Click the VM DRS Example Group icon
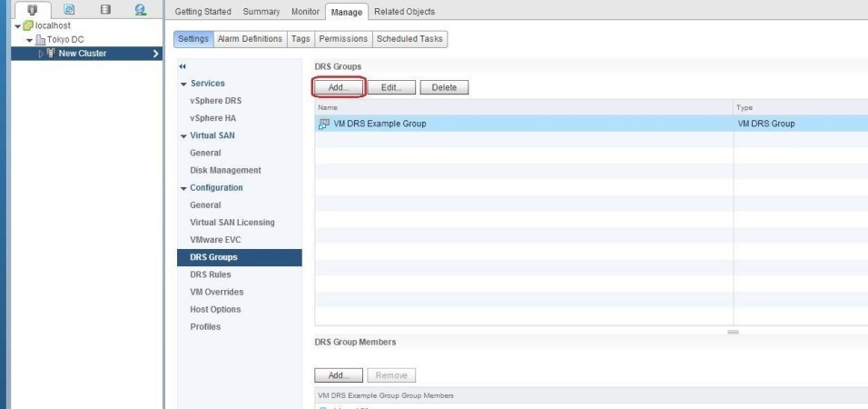Screen dimensions: 868x409 (324, 124)
